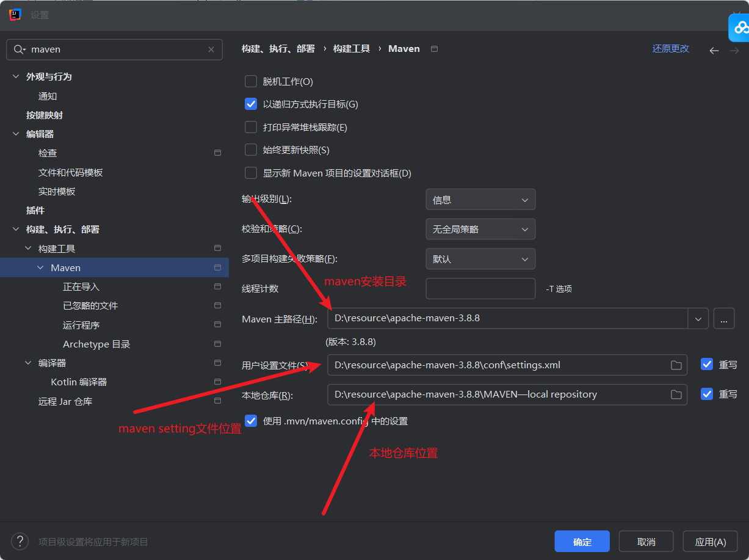This screenshot has width=749, height=560.
Task: Click 构建工具 in the breadcrumb
Action: (x=352, y=49)
